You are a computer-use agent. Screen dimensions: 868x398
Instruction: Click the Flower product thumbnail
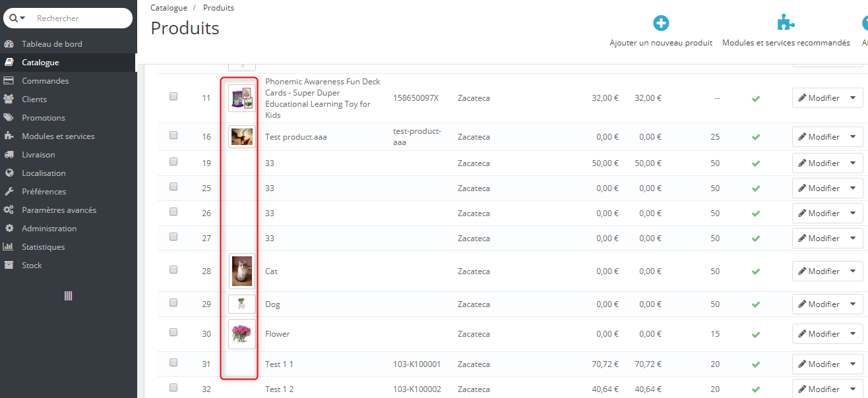click(x=242, y=334)
